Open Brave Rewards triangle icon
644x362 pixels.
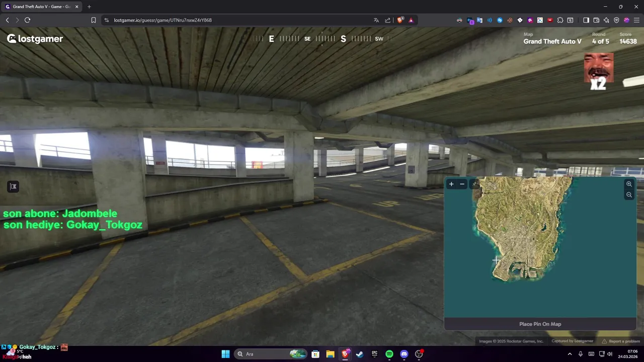[411, 20]
